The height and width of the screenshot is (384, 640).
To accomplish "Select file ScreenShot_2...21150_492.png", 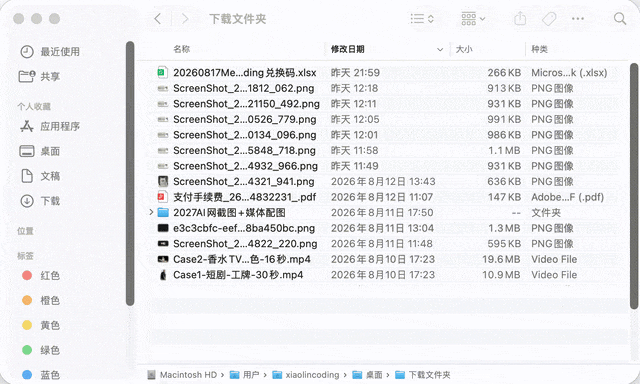I will 246,104.
